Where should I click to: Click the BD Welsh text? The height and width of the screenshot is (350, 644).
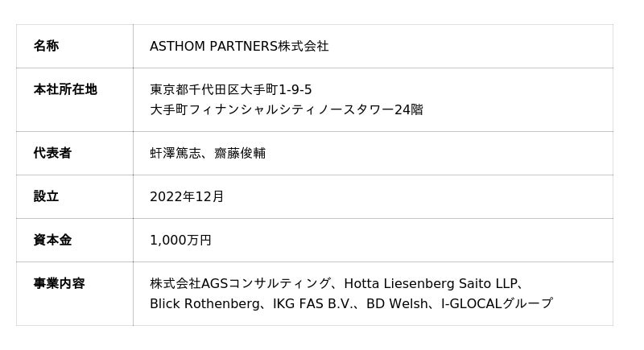[398, 303]
